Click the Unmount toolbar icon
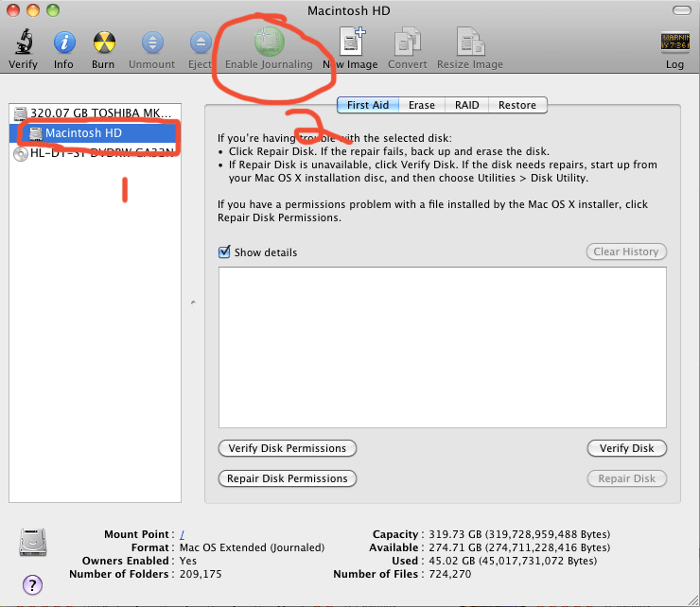This screenshot has height=607, width=700. tap(152, 43)
